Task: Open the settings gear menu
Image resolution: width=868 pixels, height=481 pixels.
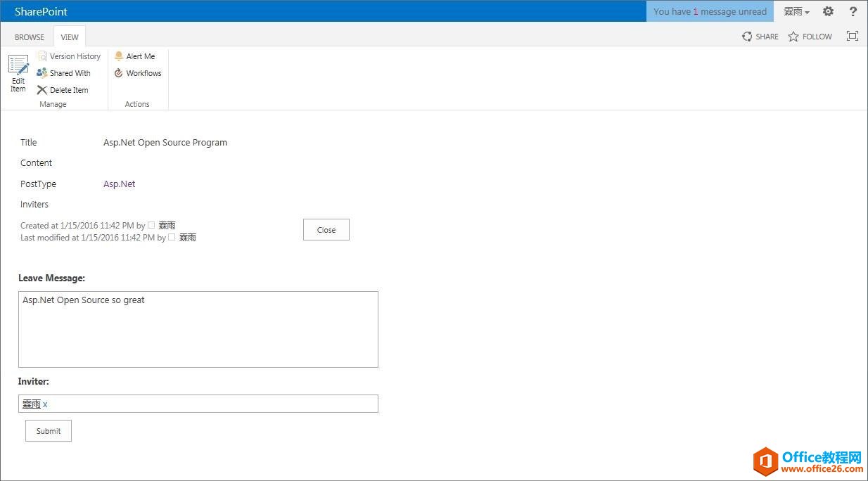Action: (x=828, y=11)
